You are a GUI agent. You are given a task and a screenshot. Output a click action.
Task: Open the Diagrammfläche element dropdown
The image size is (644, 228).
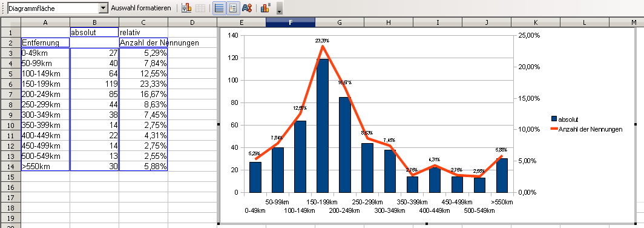tap(103, 8)
